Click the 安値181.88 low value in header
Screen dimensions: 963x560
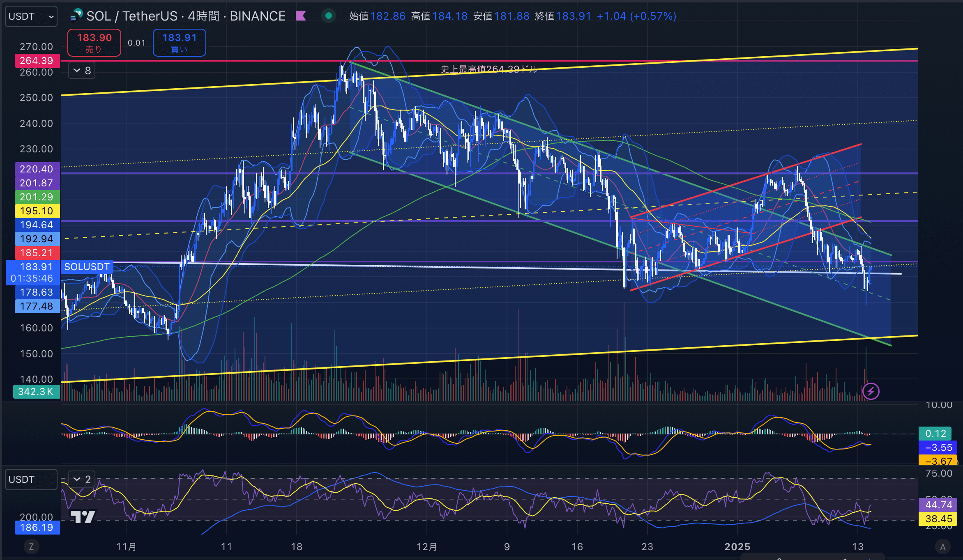pos(501,16)
